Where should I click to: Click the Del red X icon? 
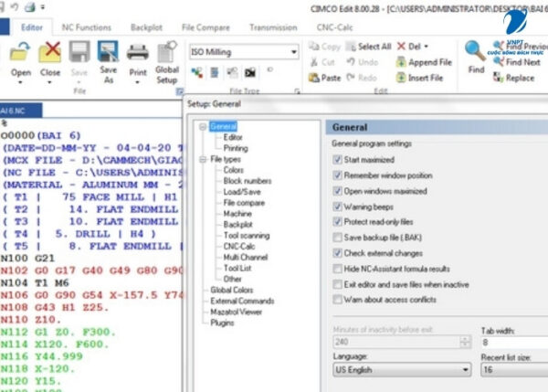401,47
